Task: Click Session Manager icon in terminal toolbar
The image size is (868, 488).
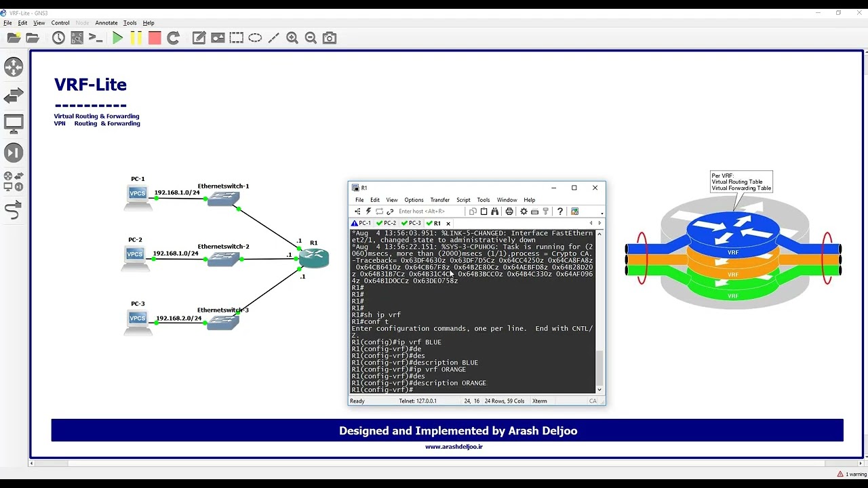Action: point(358,211)
